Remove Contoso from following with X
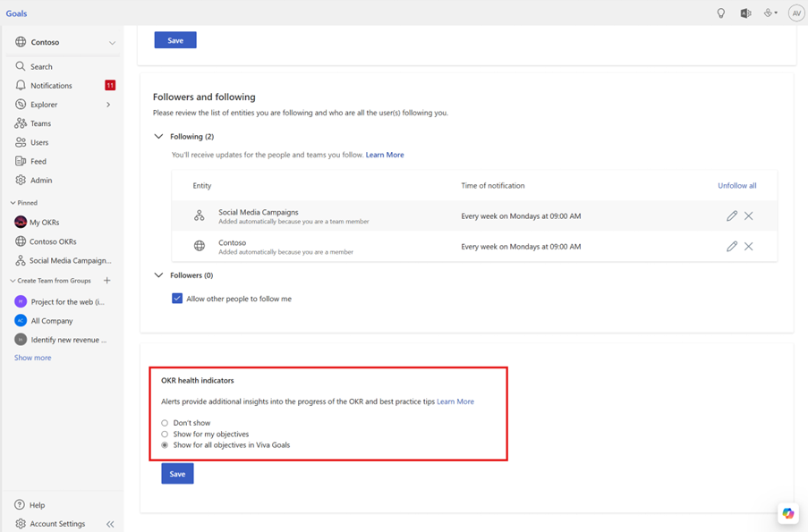This screenshot has height=532, width=808. pos(749,246)
